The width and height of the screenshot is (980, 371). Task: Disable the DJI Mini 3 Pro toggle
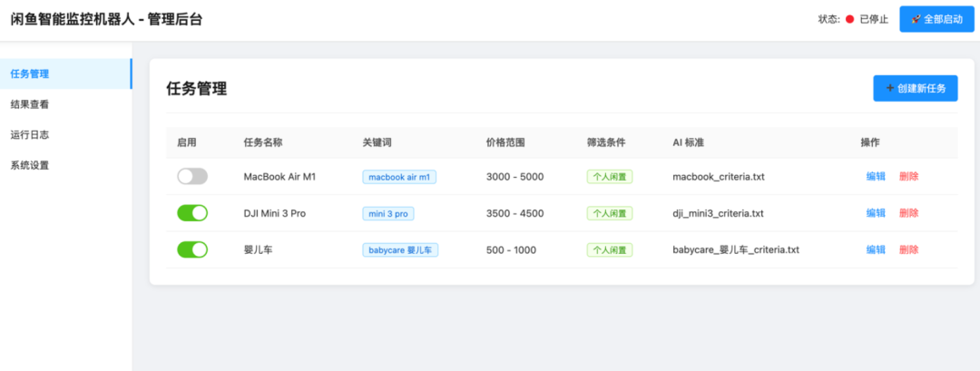pyautogui.click(x=192, y=213)
